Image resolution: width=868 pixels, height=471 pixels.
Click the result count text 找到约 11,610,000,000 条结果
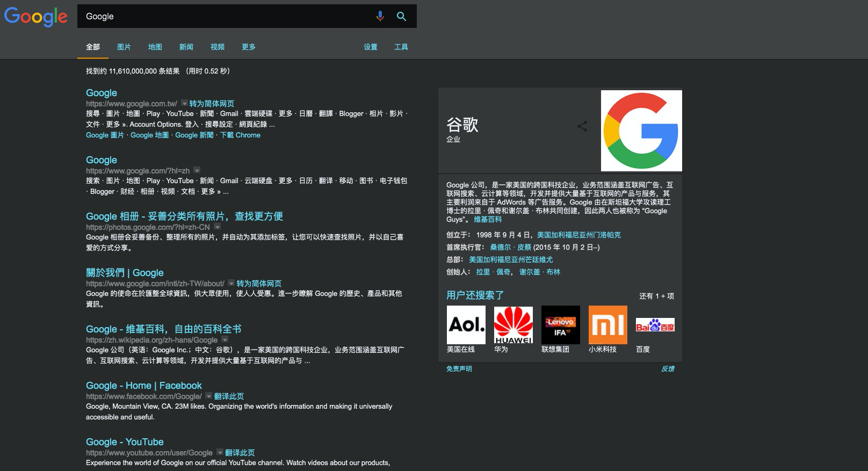tap(133, 71)
